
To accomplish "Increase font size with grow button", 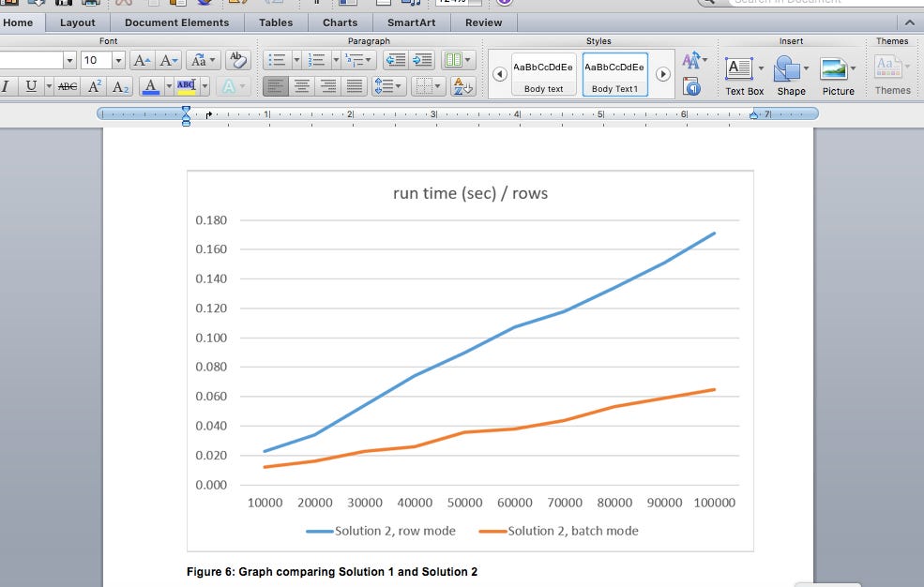I will click(x=142, y=60).
